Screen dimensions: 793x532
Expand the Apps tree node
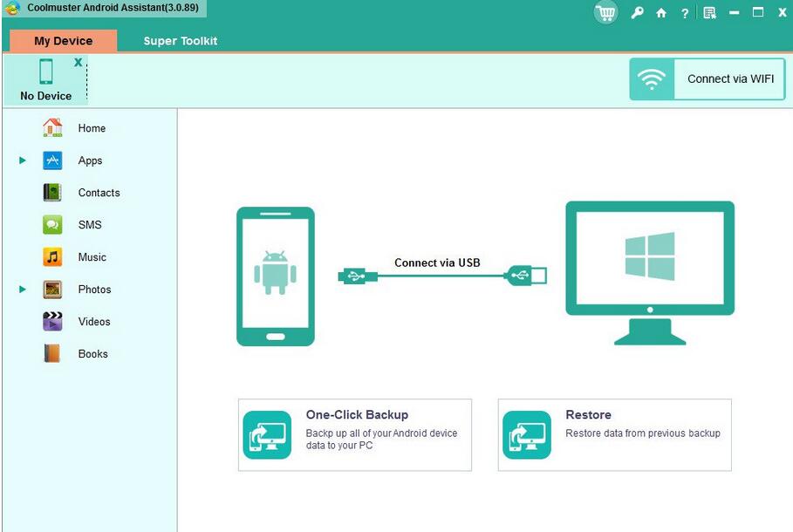click(23, 160)
